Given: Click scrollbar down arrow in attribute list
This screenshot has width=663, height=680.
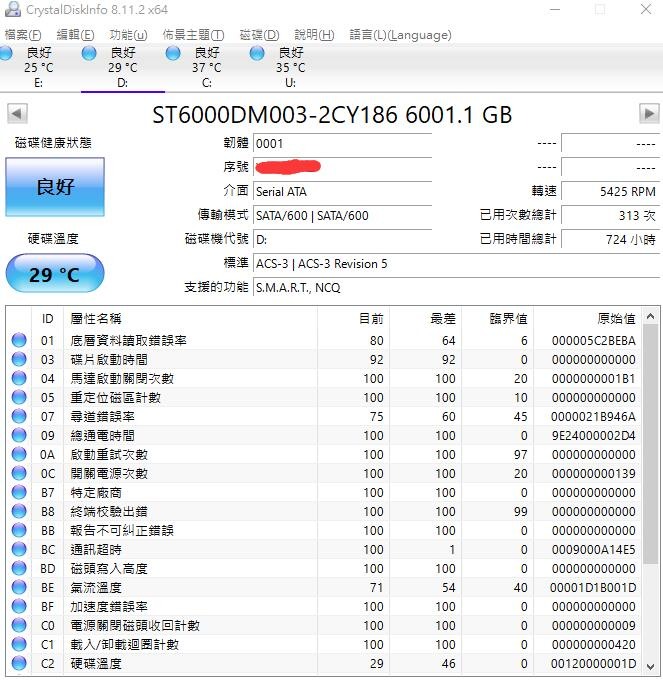Looking at the screenshot, I should click(650, 666).
